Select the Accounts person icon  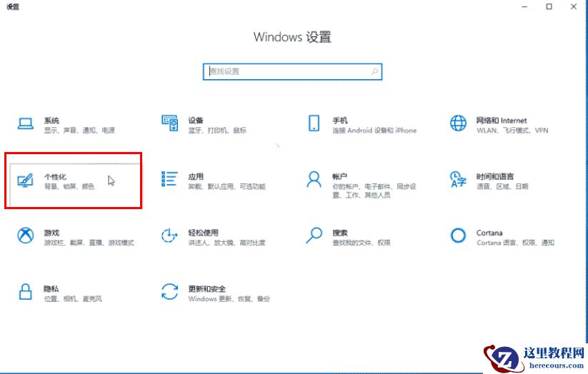pyautogui.click(x=314, y=179)
